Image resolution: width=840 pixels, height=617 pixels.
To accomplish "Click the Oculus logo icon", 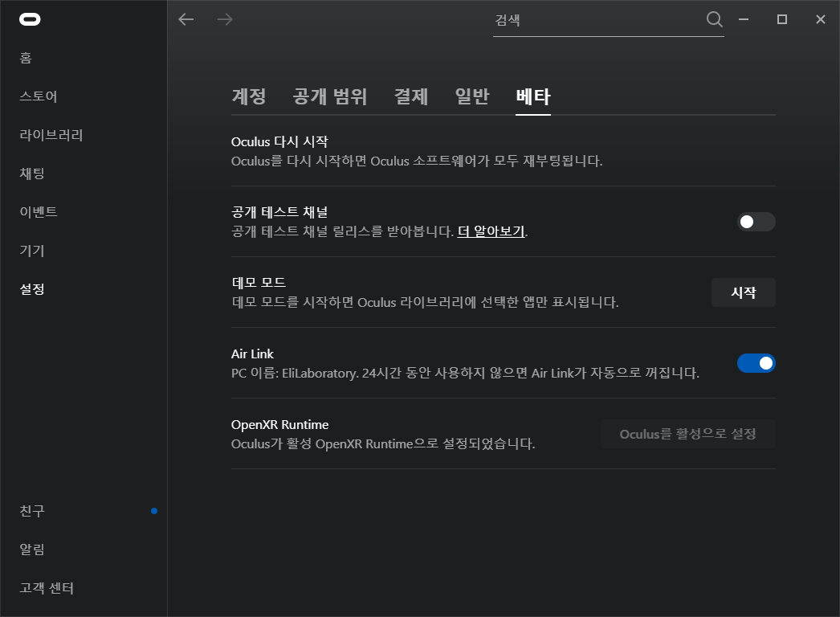I will tap(30, 19).
